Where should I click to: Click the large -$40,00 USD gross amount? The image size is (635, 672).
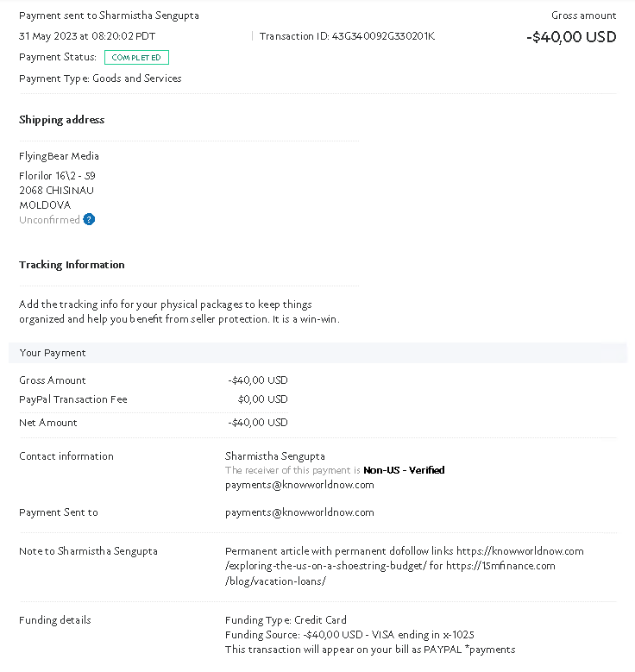[x=571, y=37]
